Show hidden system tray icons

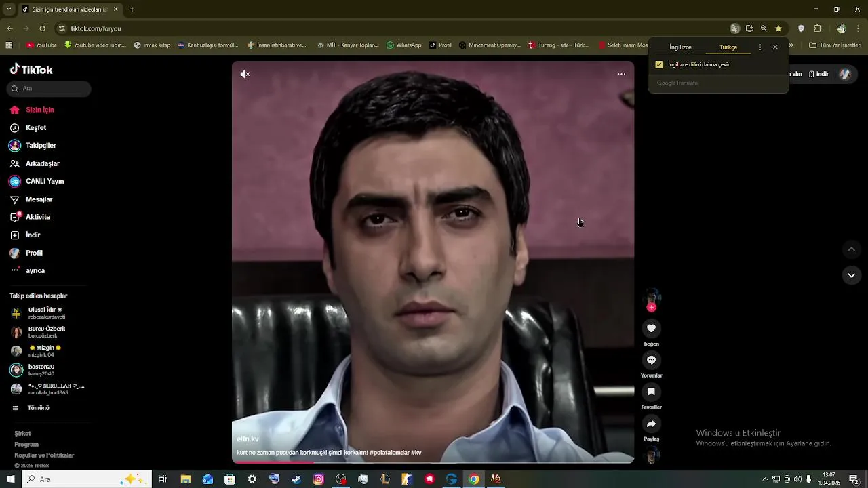[x=766, y=479]
